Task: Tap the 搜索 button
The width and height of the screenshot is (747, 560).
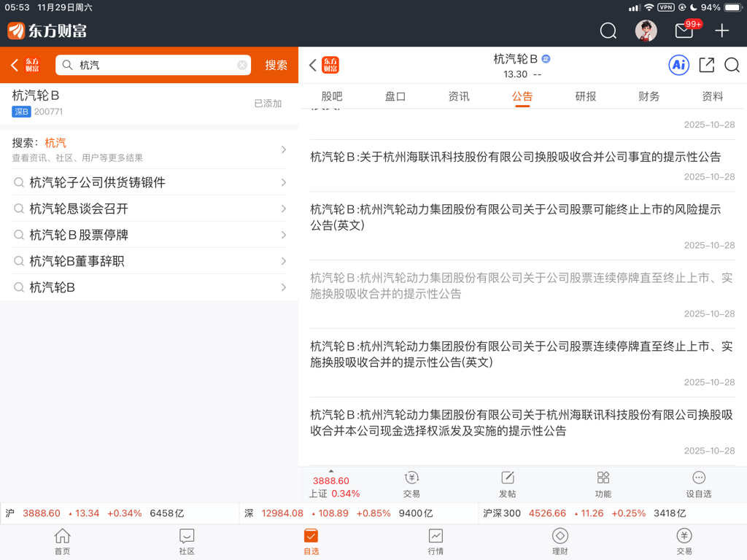Action: coord(276,65)
